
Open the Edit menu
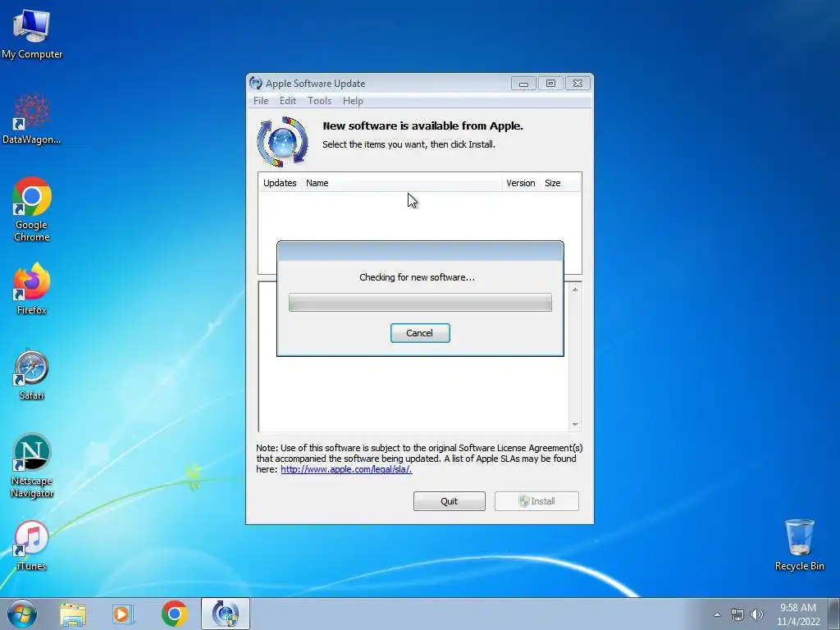[x=288, y=101]
